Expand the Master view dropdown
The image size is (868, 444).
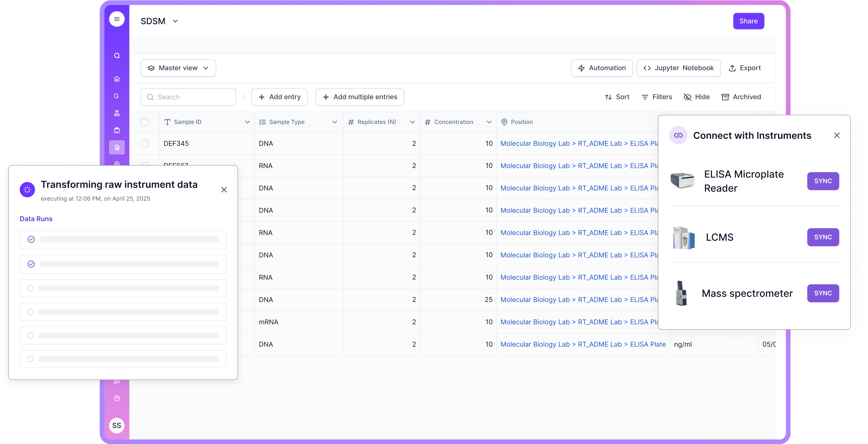(x=178, y=68)
